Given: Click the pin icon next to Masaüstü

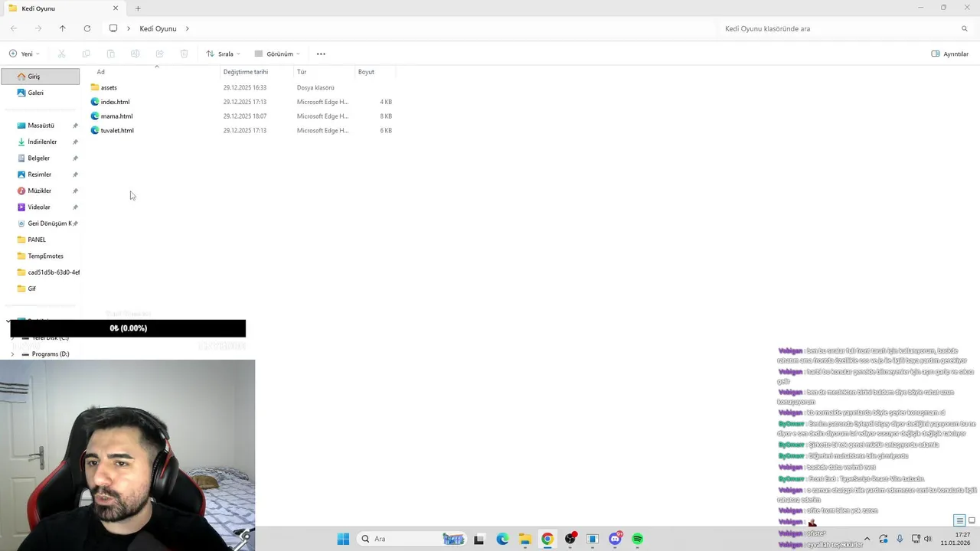Looking at the screenshot, I should click(75, 126).
